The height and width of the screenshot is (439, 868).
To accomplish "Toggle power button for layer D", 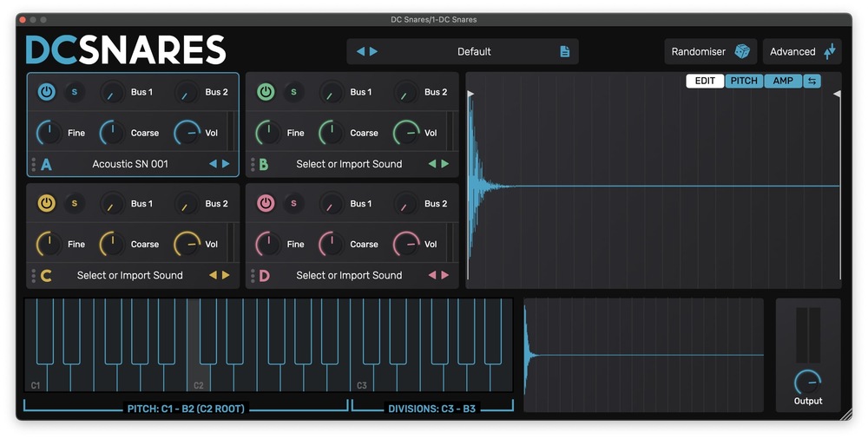I will point(266,203).
